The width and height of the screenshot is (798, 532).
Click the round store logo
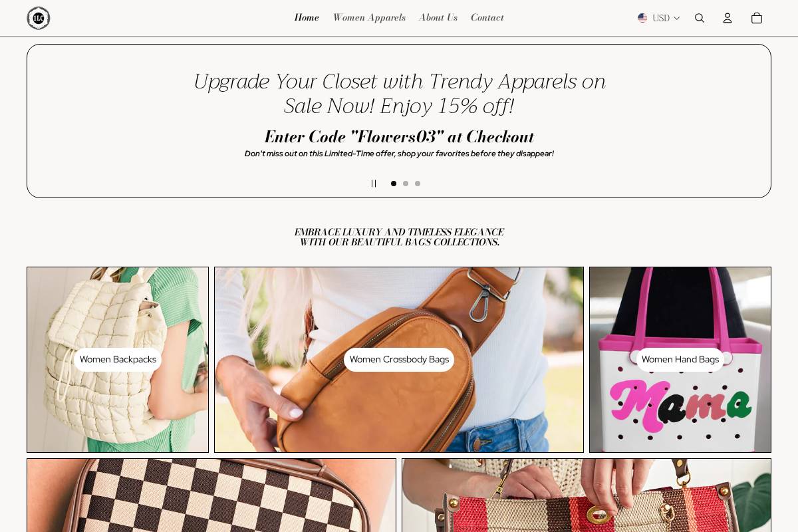pos(39,18)
